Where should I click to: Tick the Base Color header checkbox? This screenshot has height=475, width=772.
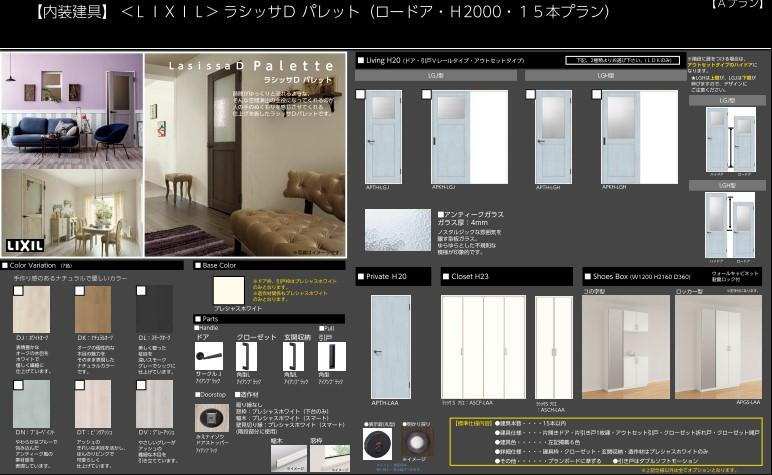tap(197, 265)
